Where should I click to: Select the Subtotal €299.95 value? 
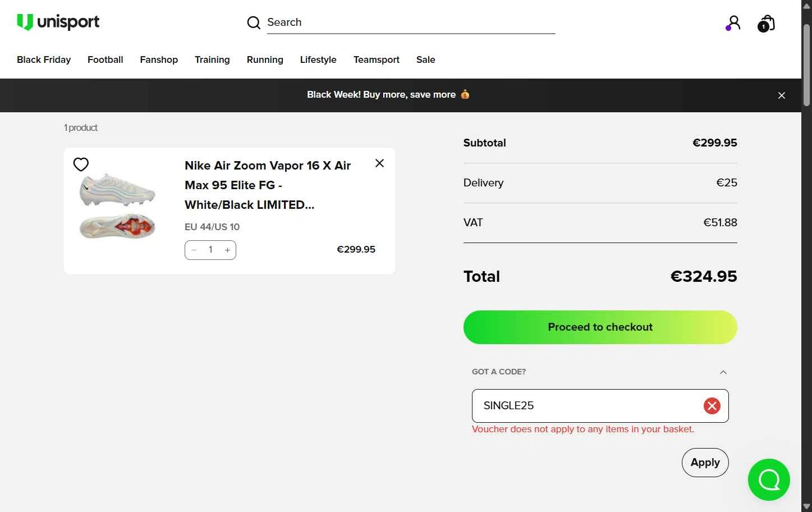click(x=715, y=143)
